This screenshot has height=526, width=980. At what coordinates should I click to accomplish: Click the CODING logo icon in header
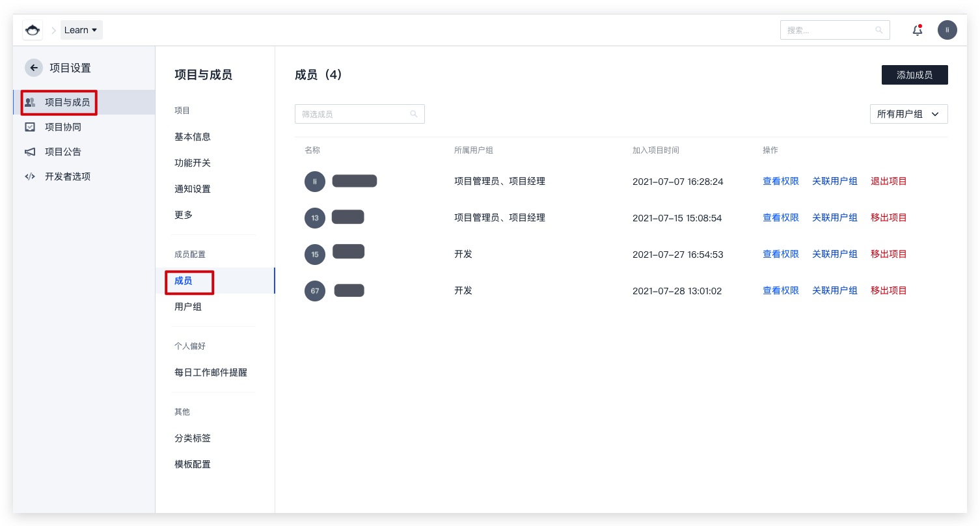pos(33,30)
